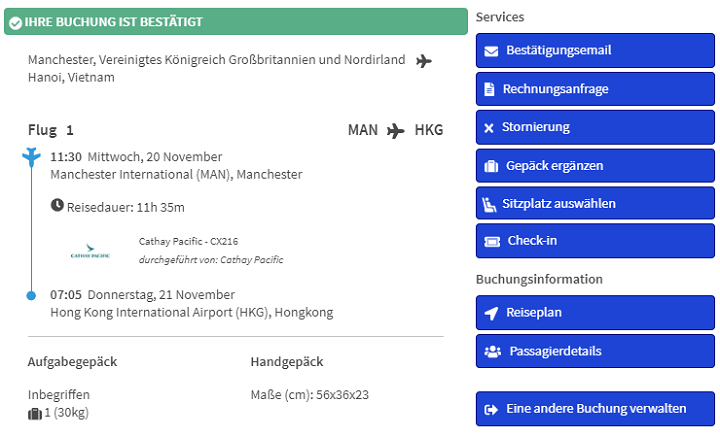
Task: Open the Bestätigungsemail service
Action: tap(595, 51)
